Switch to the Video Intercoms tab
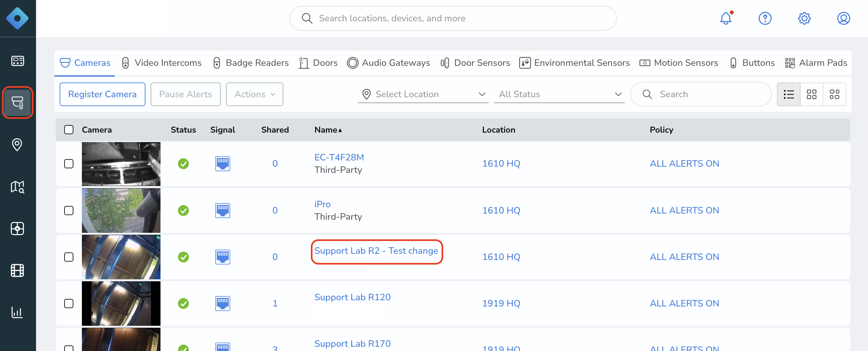Screen dimensions: 868x351 [161, 63]
